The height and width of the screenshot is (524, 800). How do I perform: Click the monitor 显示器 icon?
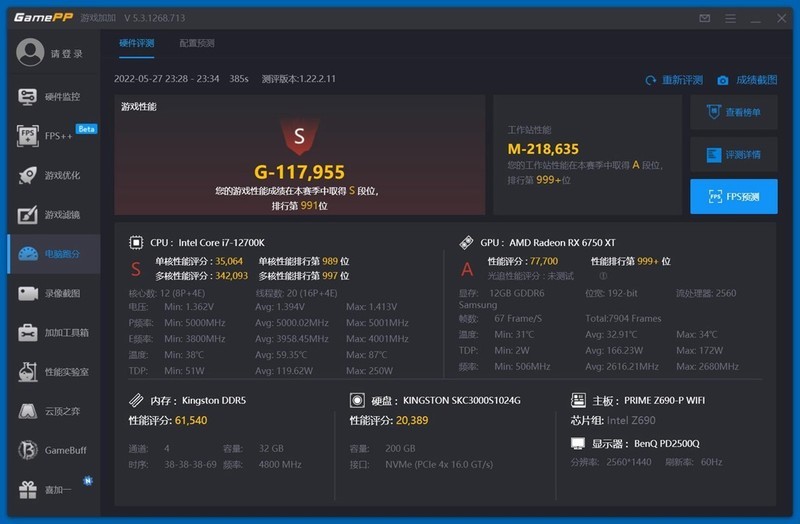point(578,443)
